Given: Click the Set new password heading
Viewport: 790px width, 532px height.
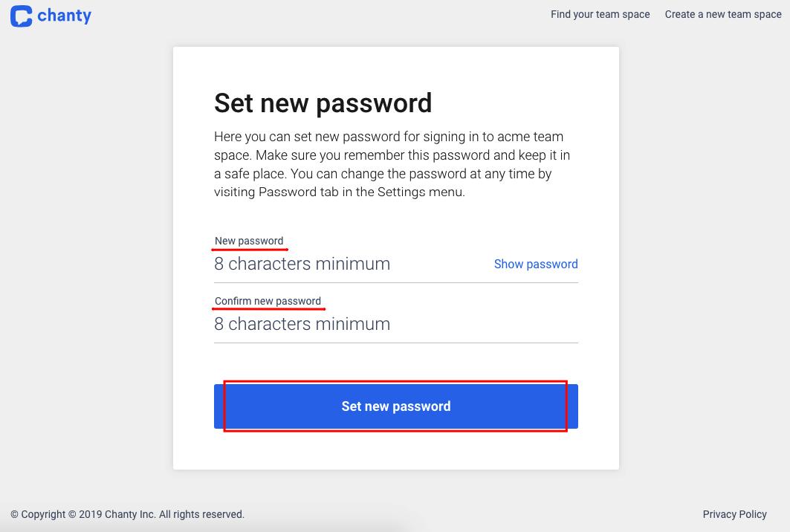Looking at the screenshot, I should click(323, 103).
